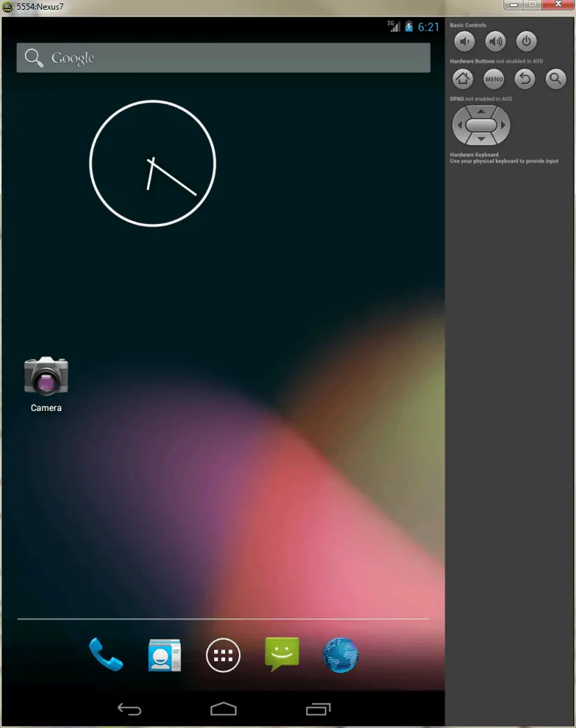Tap the analog clock widget

point(153,164)
